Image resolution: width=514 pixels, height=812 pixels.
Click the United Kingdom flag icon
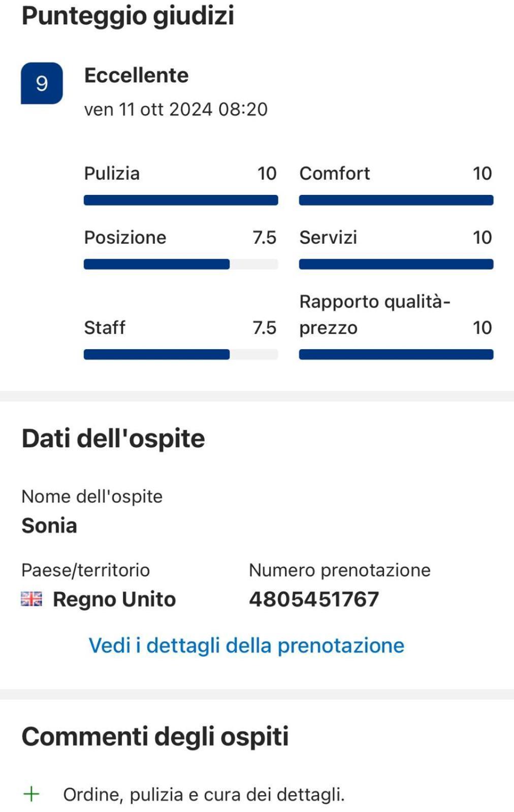(x=31, y=599)
